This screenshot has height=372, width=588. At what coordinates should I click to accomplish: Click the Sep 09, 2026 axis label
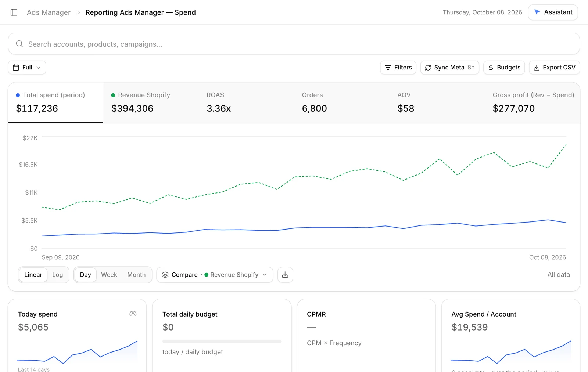61,257
